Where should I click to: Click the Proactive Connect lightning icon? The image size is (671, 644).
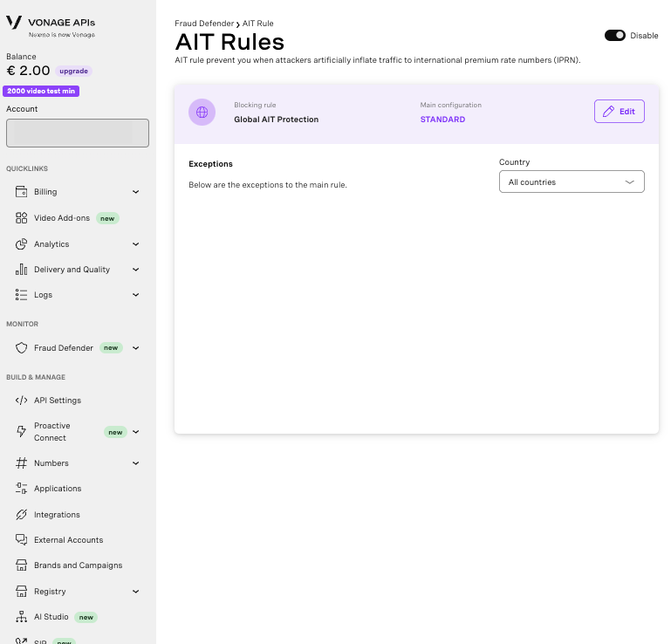[x=22, y=431]
